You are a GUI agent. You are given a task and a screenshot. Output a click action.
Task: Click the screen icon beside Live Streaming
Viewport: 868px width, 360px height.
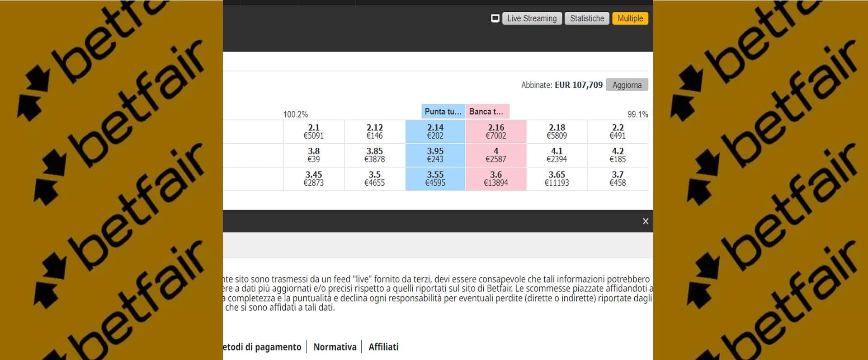coord(495,19)
